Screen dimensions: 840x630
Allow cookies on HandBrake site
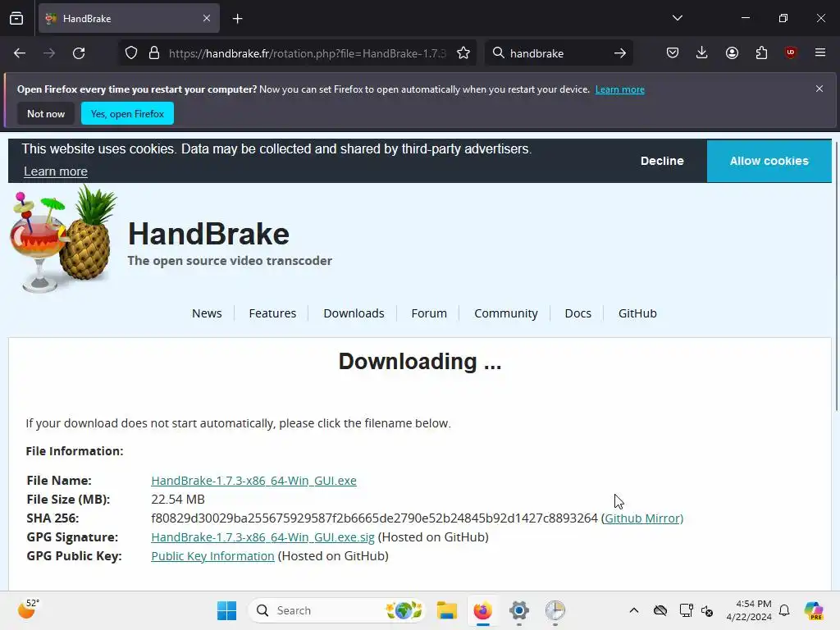(769, 161)
